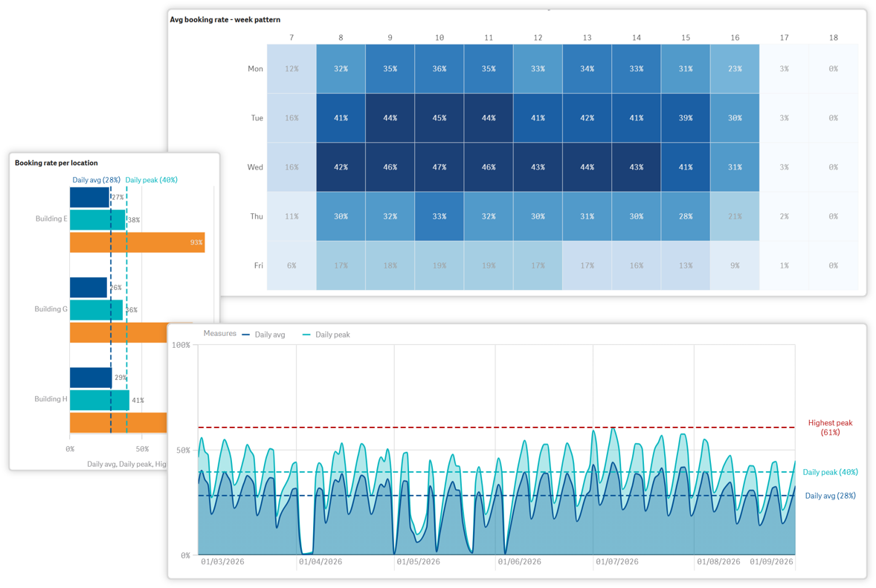
Task: Click the Daily avg (28%) label beside line chart
Action: click(x=830, y=495)
